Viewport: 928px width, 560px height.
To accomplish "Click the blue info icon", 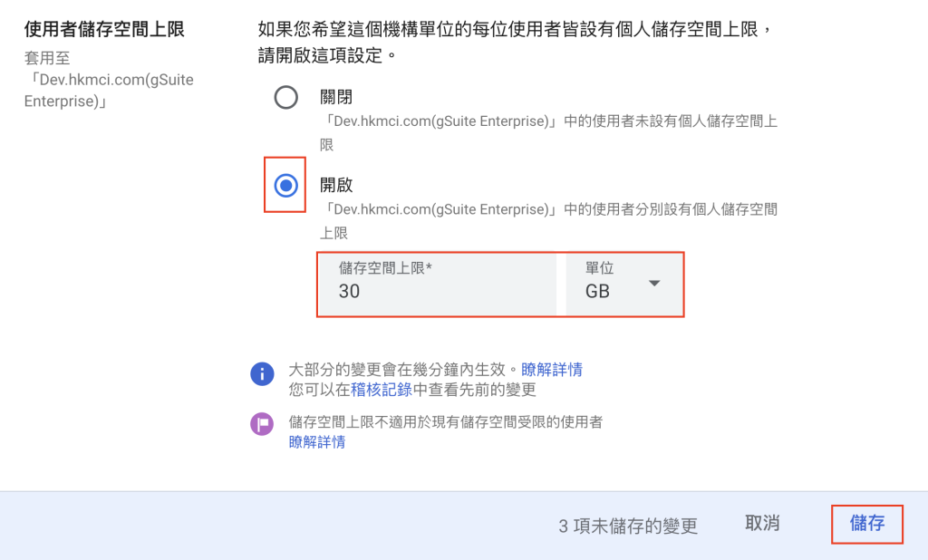I will point(262,374).
